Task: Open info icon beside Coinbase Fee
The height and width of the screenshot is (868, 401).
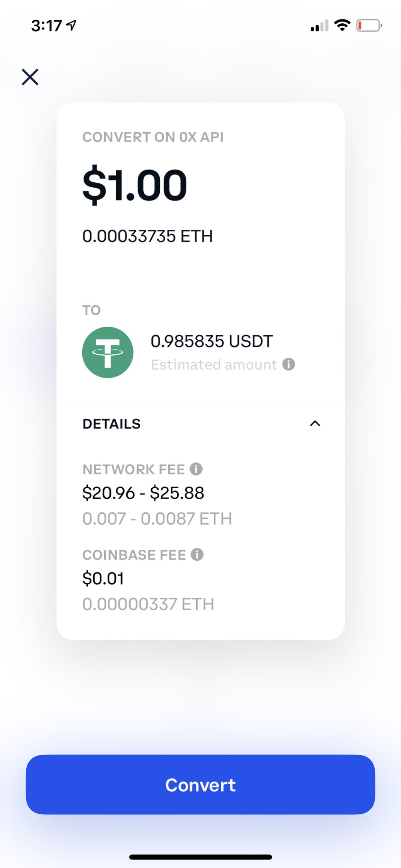Action: [x=197, y=554]
